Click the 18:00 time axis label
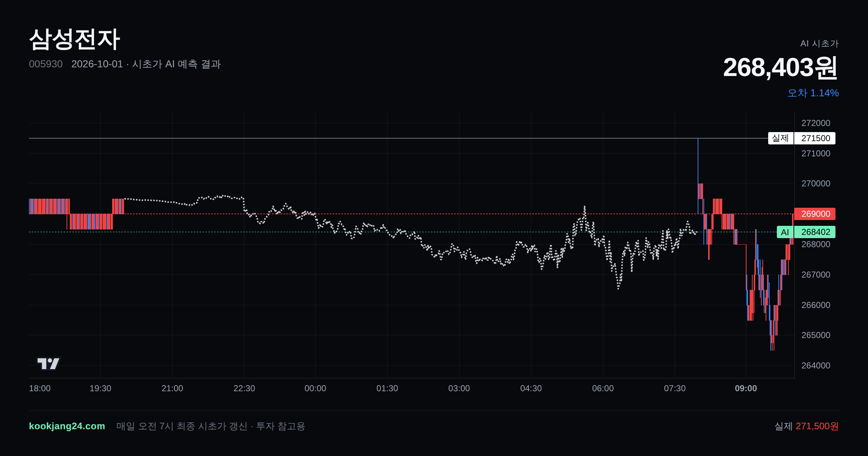 (40, 388)
